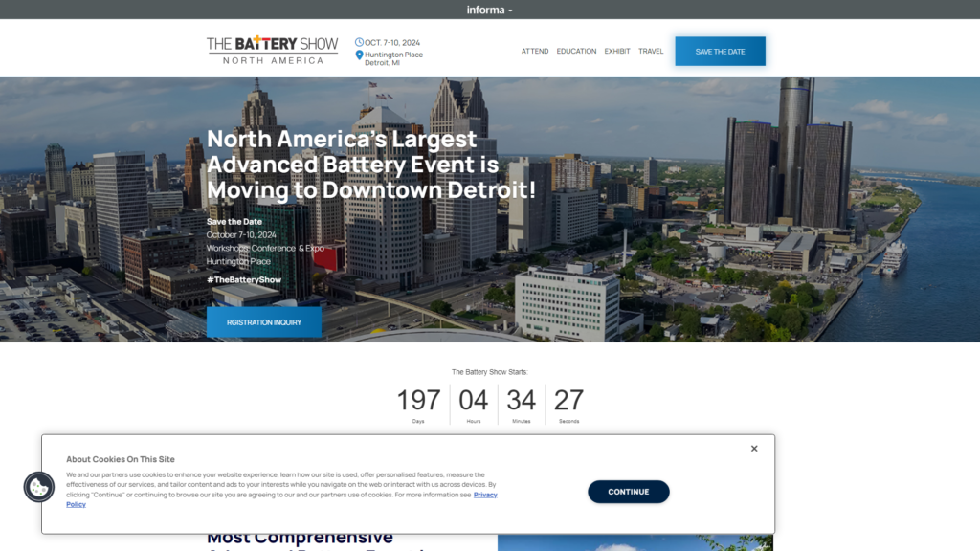Click the Save the Date button
This screenshot has height=551, width=980.
720,52
